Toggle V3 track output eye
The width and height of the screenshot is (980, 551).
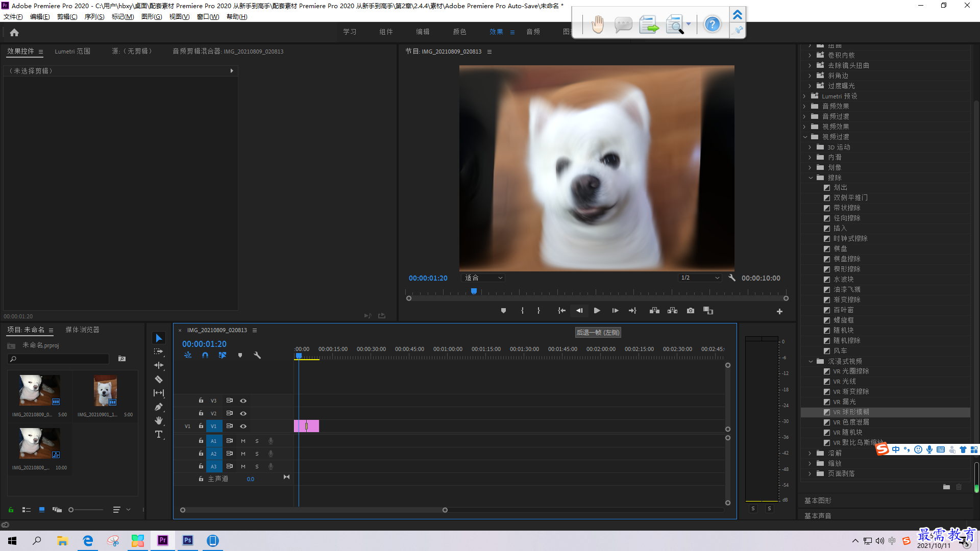[243, 401]
